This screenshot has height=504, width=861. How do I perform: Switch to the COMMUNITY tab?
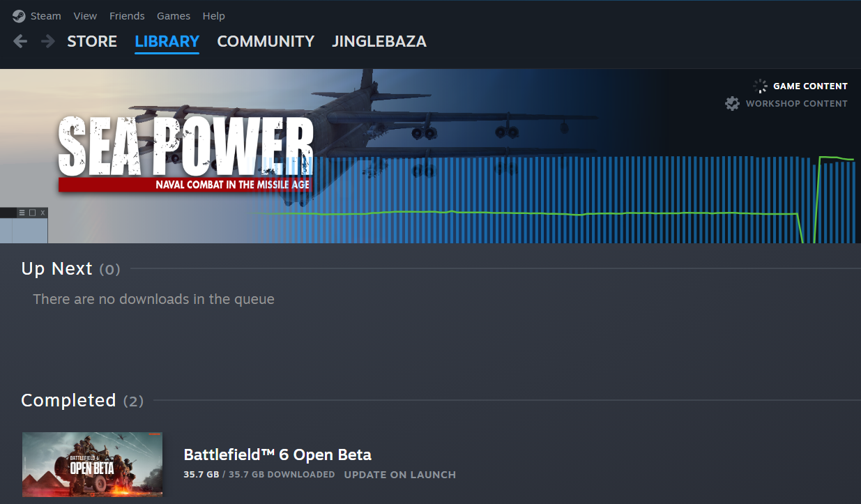tap(266, 42)
